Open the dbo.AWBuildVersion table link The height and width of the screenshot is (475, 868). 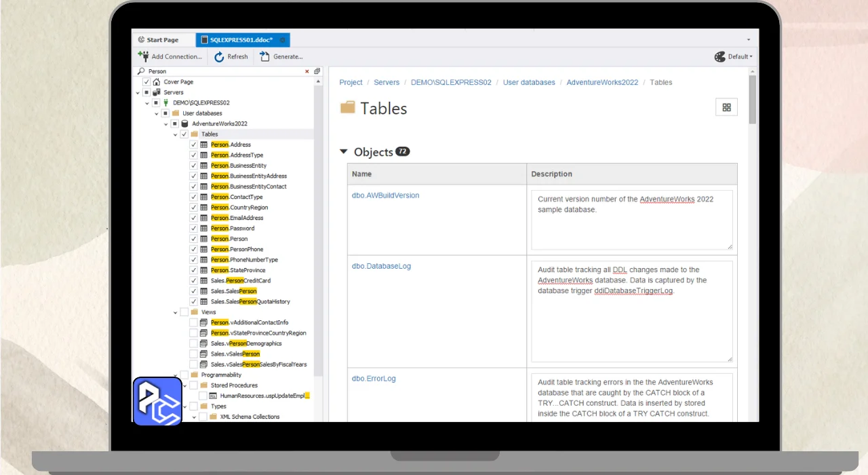point(386,195)
